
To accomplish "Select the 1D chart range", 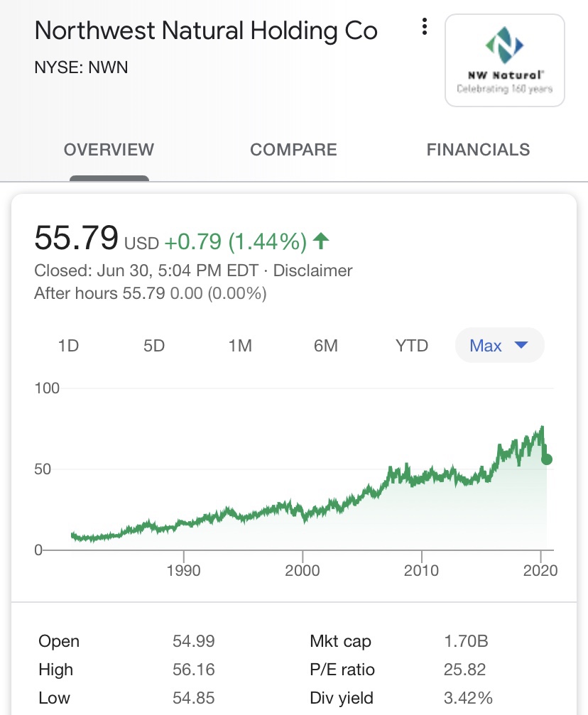I will (x=68, y=346).
